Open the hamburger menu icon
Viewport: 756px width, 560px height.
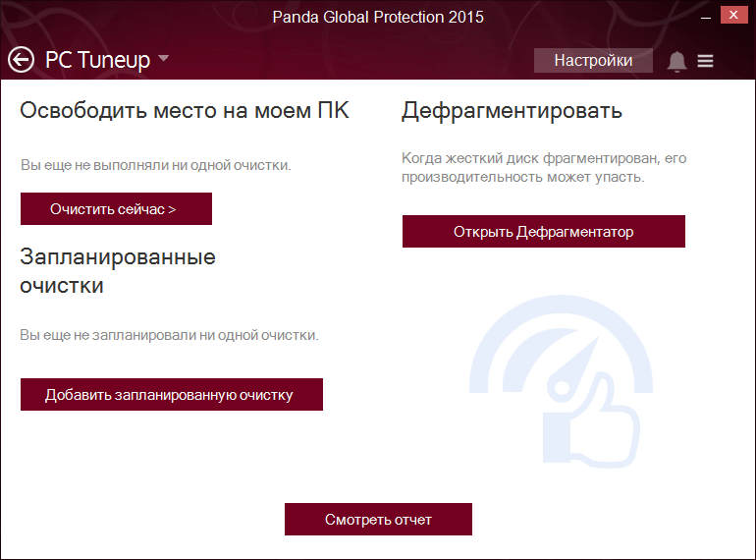point(705,61)
